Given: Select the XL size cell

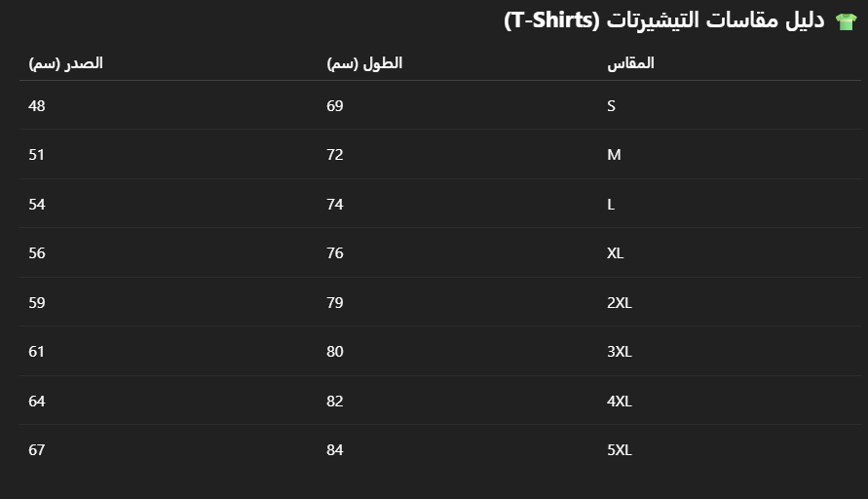Looking at the screenshot, I should [x=615, y=253].
